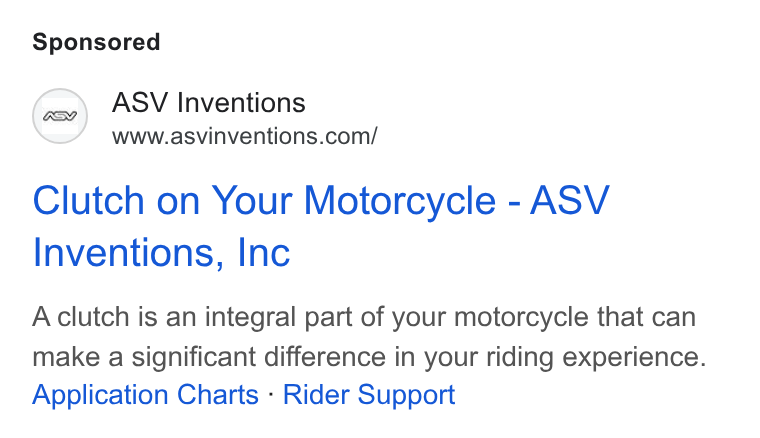The image size is (760, 438).
Task: Click the word 'Motorcycle' in the headline
Action: tap(400, 201)
